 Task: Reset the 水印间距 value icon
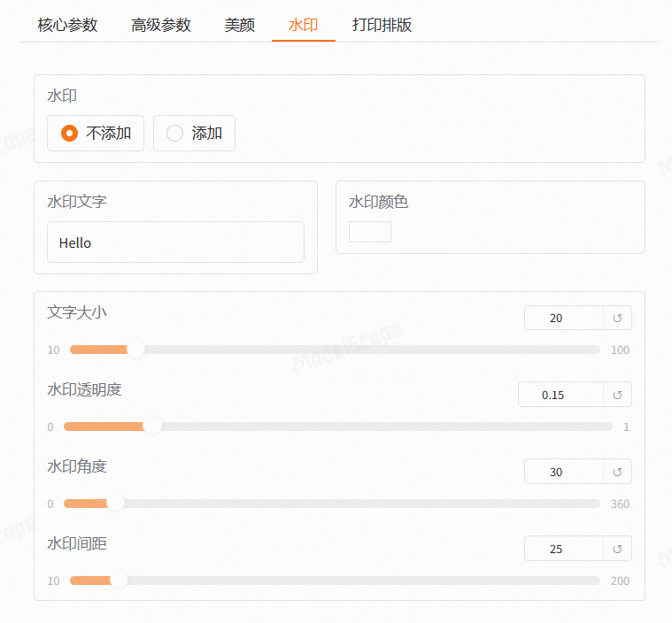[617, 549]
